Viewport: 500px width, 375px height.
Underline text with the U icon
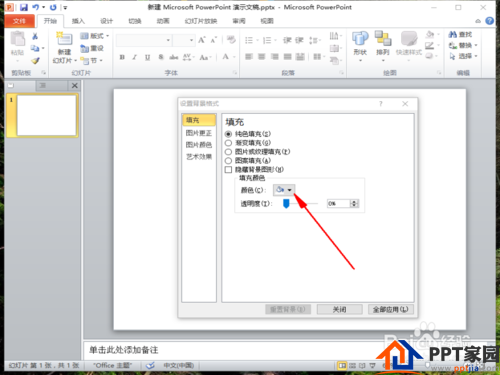(147, 57)
